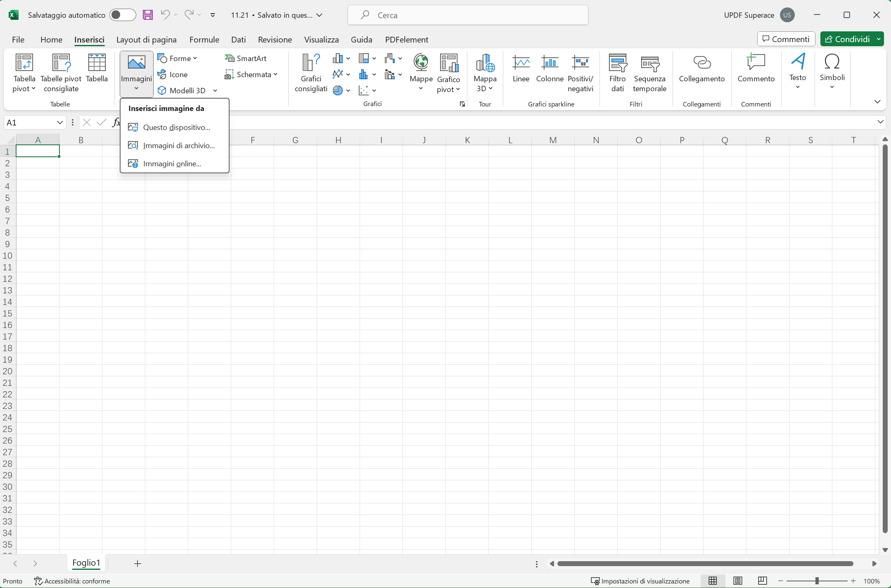Open the file name dropdown in title bar

coord(319,15)
